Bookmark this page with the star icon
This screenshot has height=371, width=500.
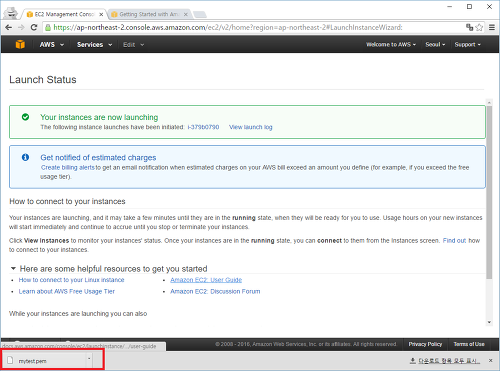coord(479,27)
